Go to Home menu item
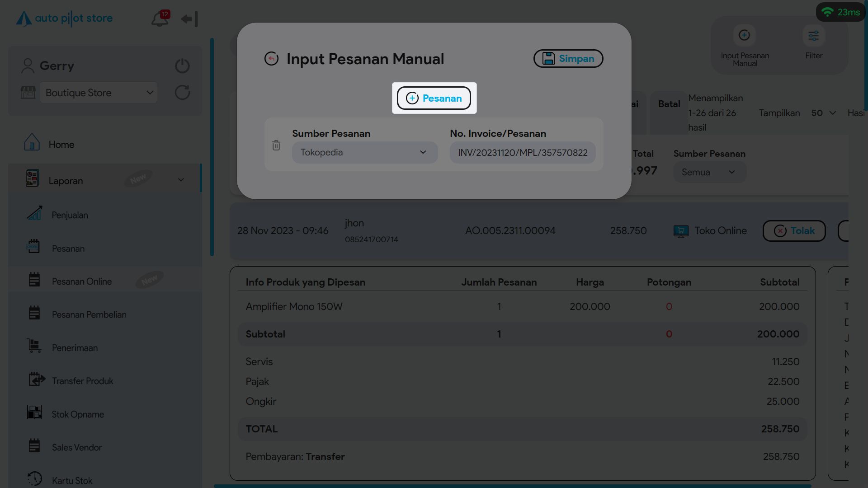Screen dimensions: 868x488 click(61, 145)
